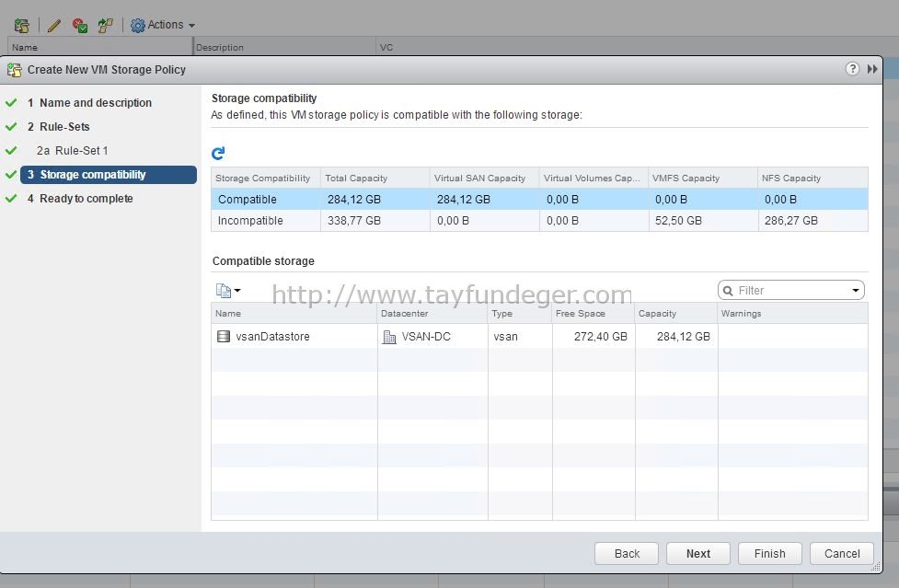
Task: Click the Virtual SAN Capacity column header
Action: tap(485, 179)
